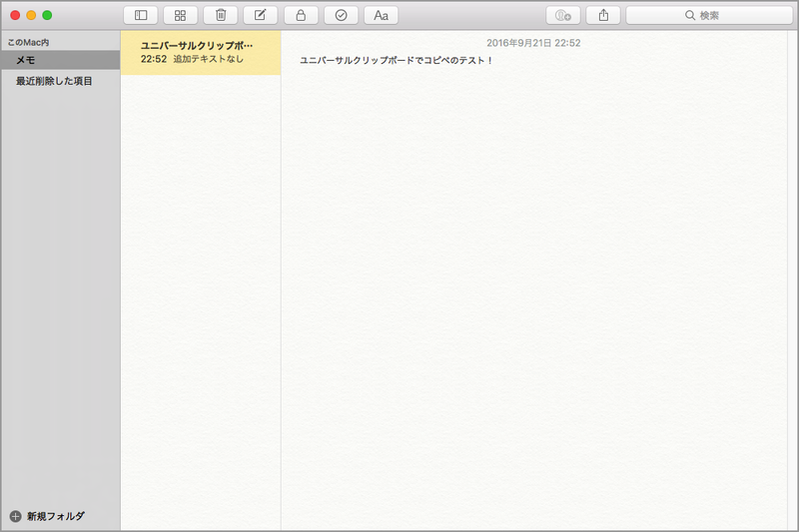Screen dimensions: 799x532
Task: Focus the 検索 search field
Action: 709,15
